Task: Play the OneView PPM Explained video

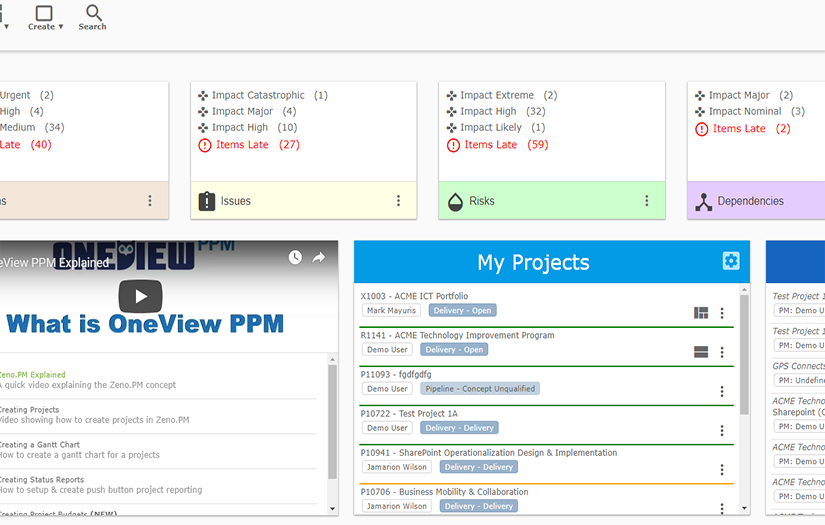Action: point(140,296)
